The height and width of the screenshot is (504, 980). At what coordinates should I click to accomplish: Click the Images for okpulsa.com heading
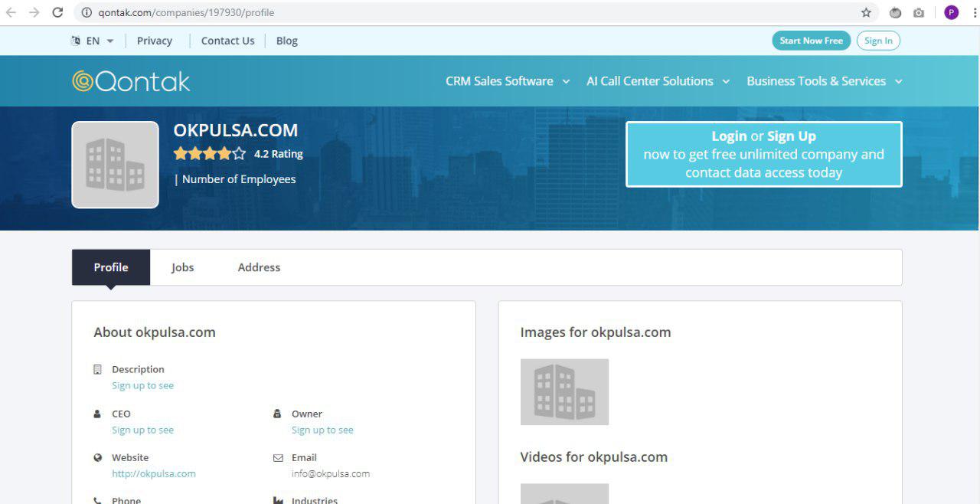coord(596,332)
